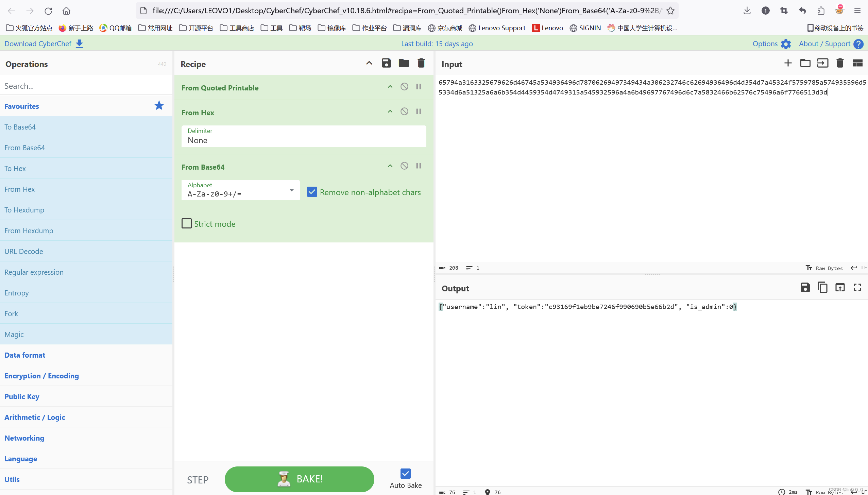The image size is (868, 495).
Task: Open the Encryption / Encoding category
Action: pyautogui.click(x=41, y=376)
